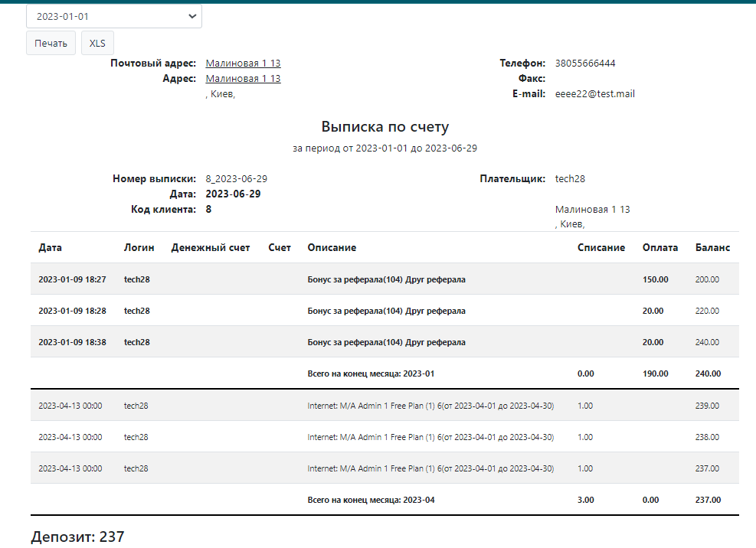Click the Адрес row link Малиновая 1 13
756x548 pixels.
[243, 79]
